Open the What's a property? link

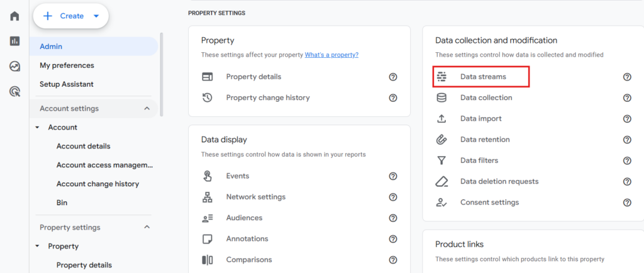(331, 55)
